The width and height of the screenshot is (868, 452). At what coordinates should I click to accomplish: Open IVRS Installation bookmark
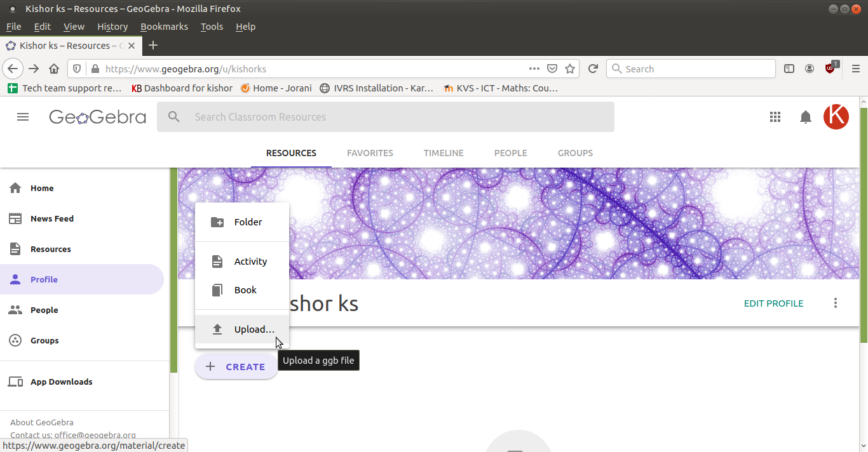[377, 88]
